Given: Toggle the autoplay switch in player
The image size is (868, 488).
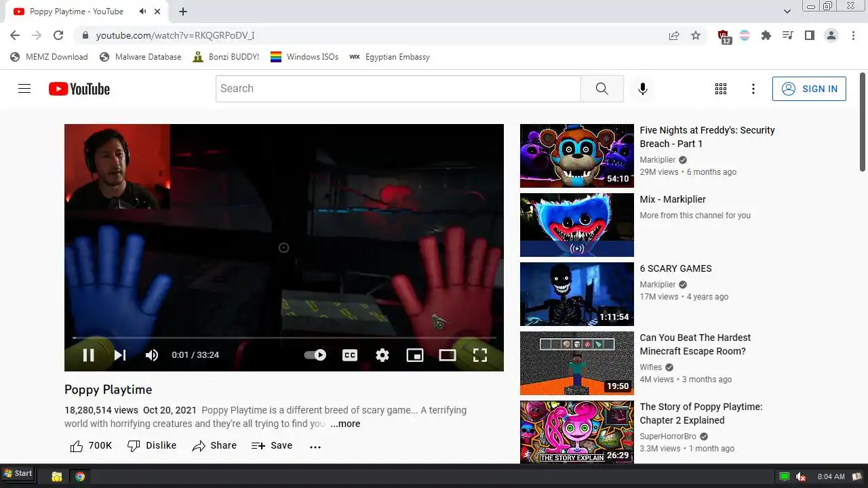Looking at the screenshot, I should coord(315,355).
